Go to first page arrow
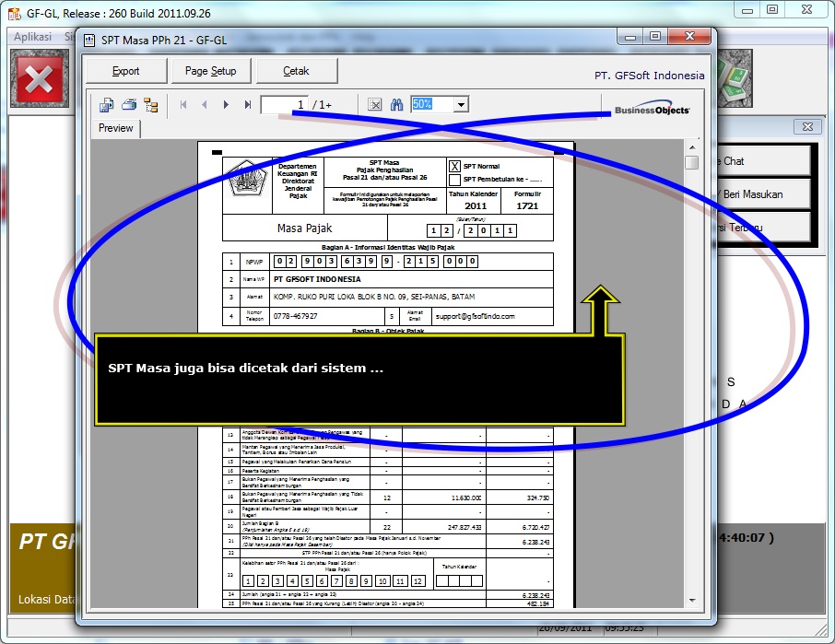 183,105
